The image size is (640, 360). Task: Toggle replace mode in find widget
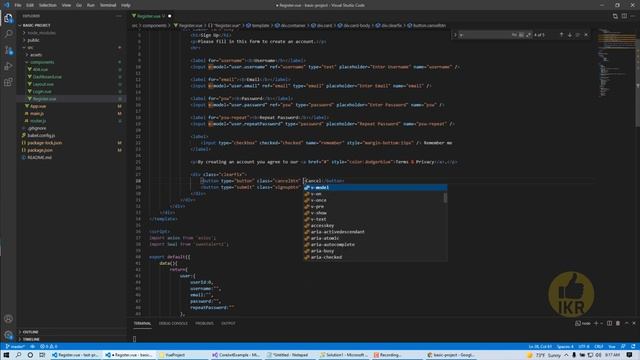pos(455,35)
